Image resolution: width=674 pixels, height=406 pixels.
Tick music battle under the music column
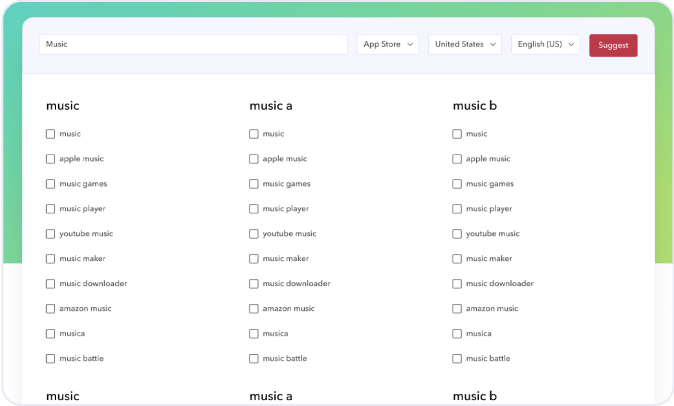[x=51, y=359]
